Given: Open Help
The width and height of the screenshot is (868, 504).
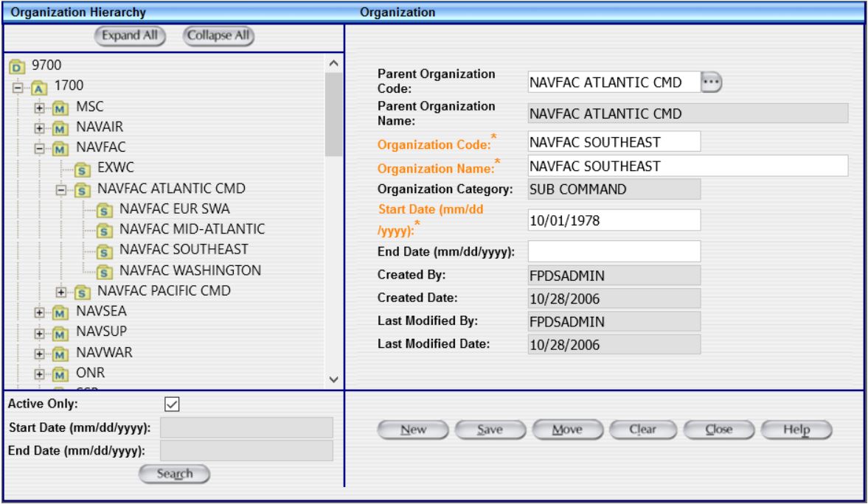Looking at the screenshot, I should click(796, 430).
